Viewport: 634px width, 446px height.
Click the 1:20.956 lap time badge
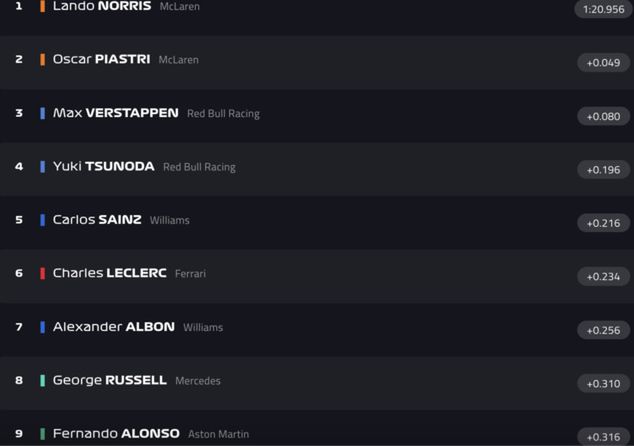pyautogui.click(x=603, y=10)
